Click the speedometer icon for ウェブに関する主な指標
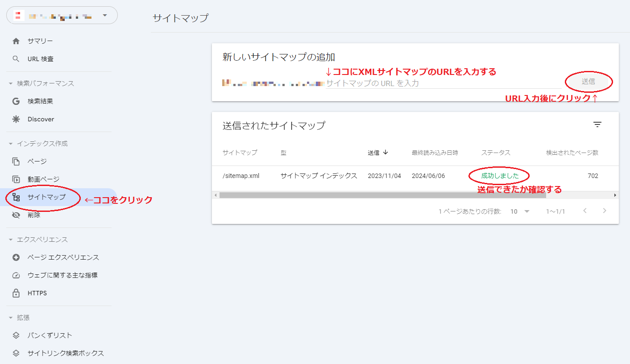 point(16,275)
